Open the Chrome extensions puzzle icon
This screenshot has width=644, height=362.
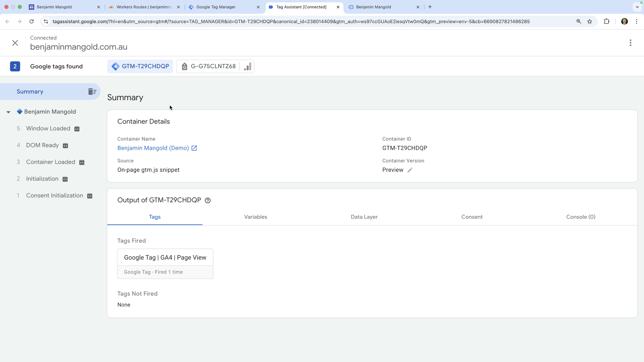click(607, 21)
